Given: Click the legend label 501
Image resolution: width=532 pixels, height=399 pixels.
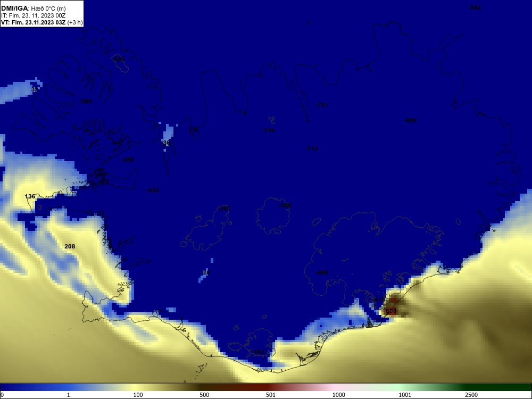Looking at the screenshot, I should click(x=271, y=395).
